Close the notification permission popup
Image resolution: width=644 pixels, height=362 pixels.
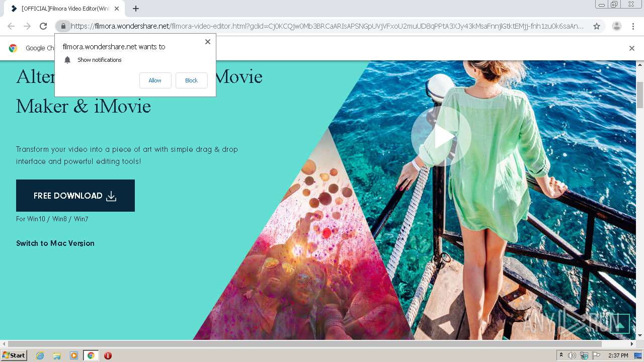208,42
